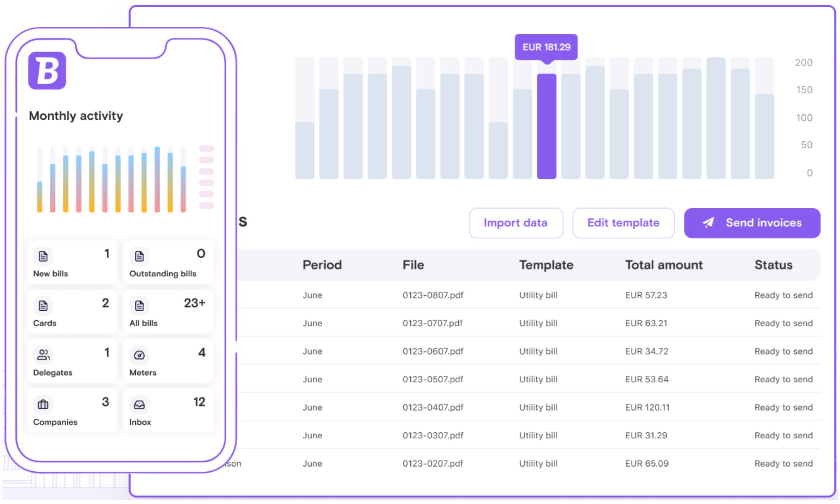Click the paper plane send icon
840x504 pixels.
click(x=708, y=223)
